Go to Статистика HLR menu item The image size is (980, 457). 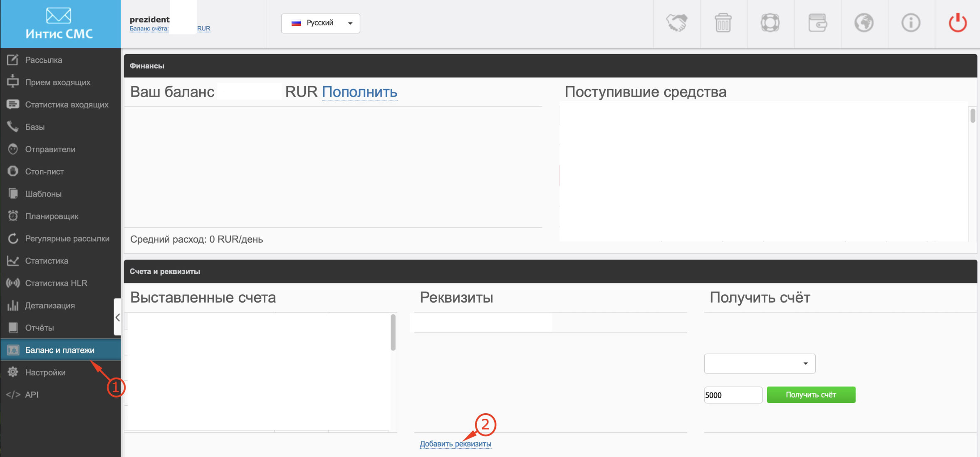click(x=56, y=283)
